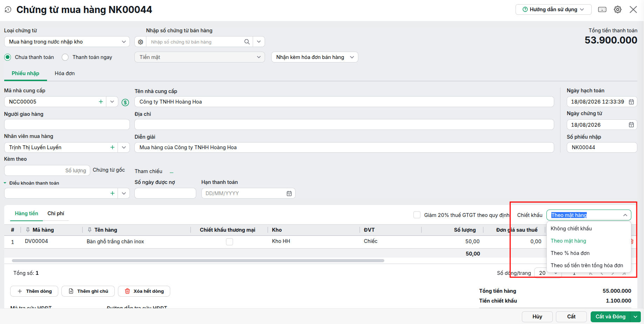Open the Tiền mặt payment method dropdown

(199, 57)
